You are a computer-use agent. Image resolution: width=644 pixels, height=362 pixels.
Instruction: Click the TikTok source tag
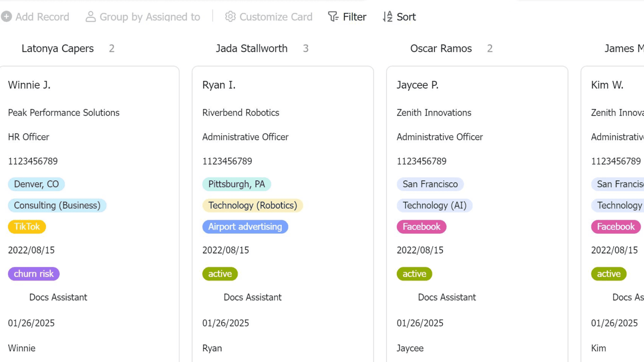click(27, 227)
